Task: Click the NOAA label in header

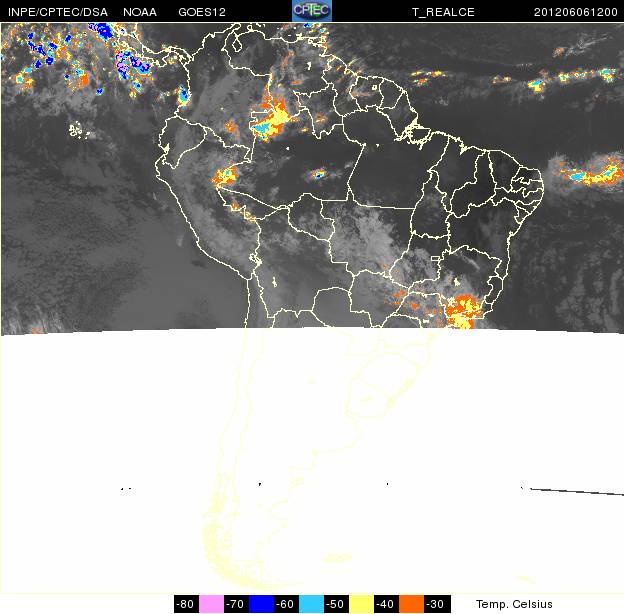Action: 140,12
